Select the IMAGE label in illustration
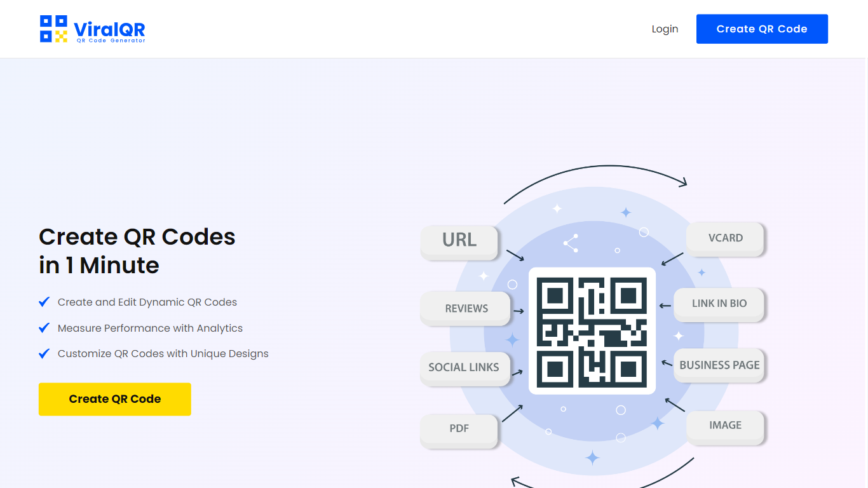The image size is (868, 488). (x=726, y=426)
